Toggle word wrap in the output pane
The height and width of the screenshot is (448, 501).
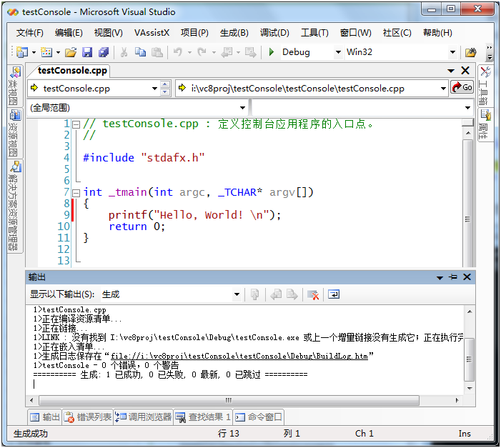tap(334, 294)
